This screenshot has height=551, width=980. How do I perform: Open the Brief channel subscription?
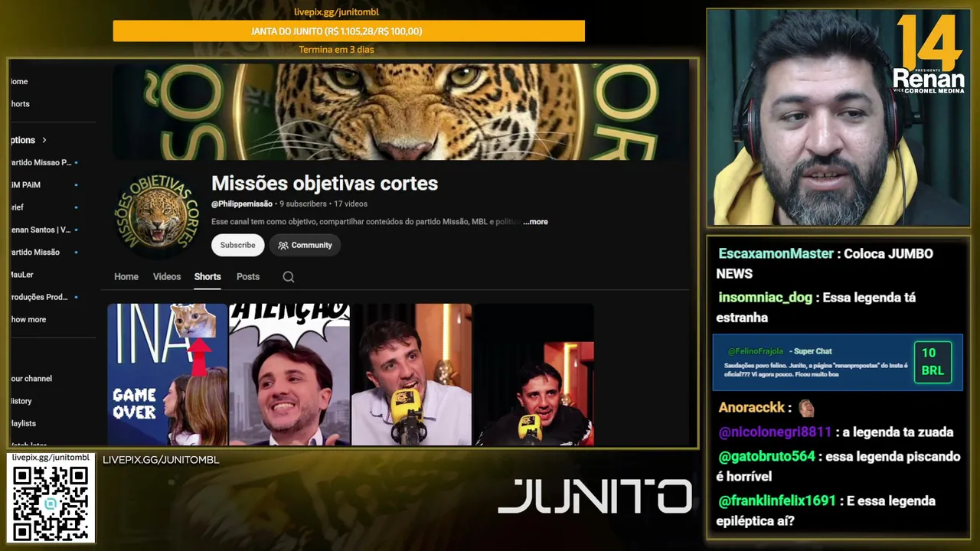click(17, 207)
